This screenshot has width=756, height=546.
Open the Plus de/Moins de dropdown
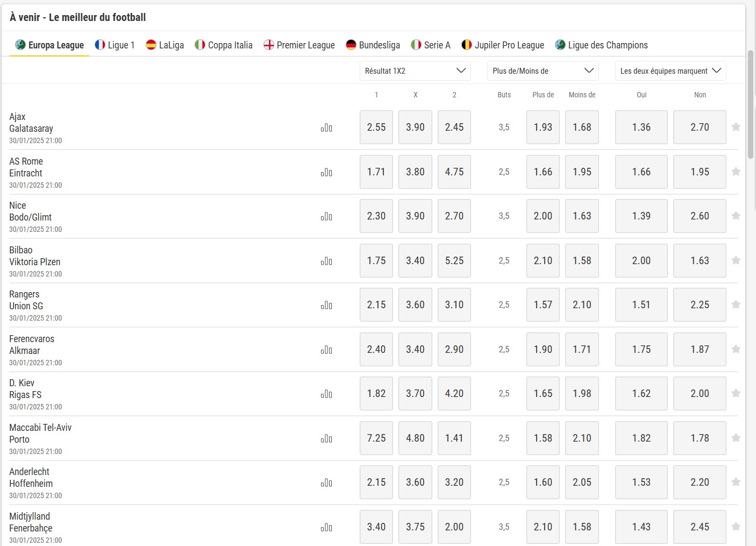pyautogui.click(x=543, y=71)
